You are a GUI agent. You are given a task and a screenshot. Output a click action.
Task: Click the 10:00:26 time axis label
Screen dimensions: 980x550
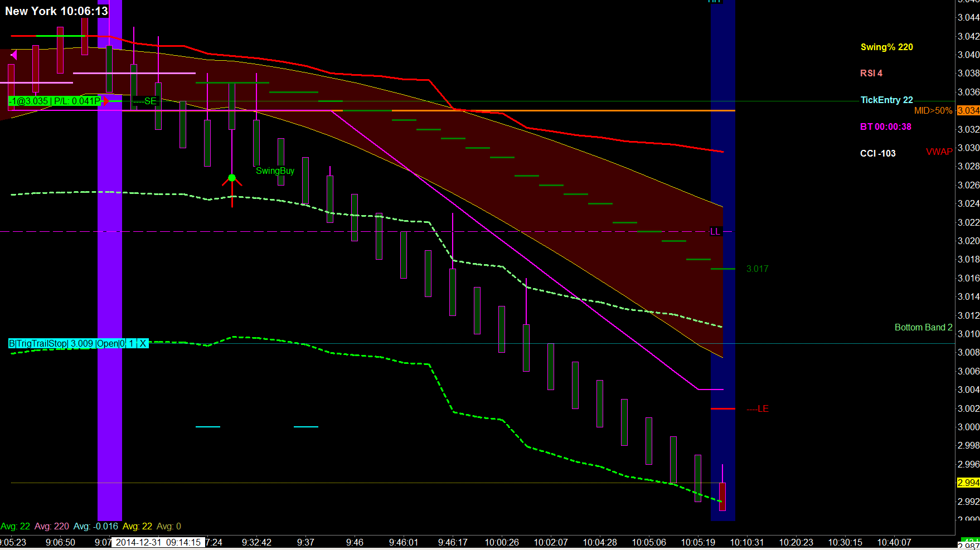point(502,542)
